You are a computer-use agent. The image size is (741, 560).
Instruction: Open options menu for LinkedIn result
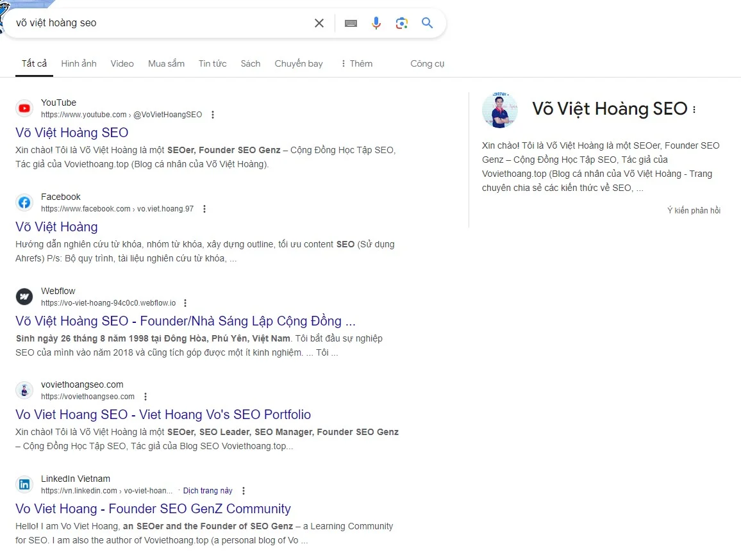[x=244, y=491]
